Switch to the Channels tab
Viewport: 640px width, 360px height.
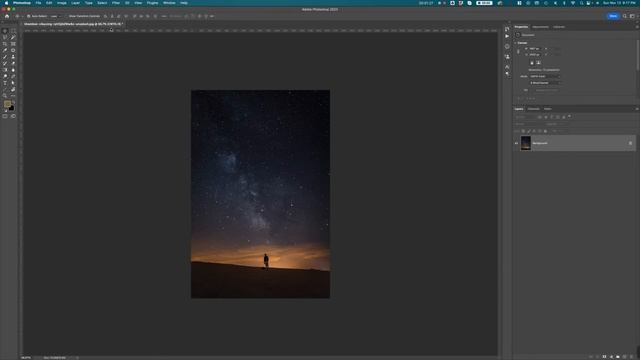click(533, 109)
